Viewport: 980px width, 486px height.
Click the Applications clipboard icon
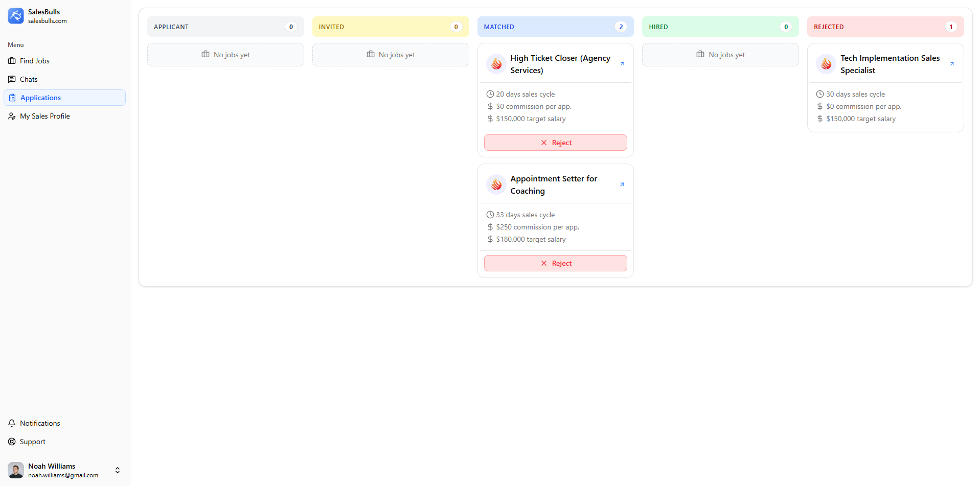click(12, 98)
